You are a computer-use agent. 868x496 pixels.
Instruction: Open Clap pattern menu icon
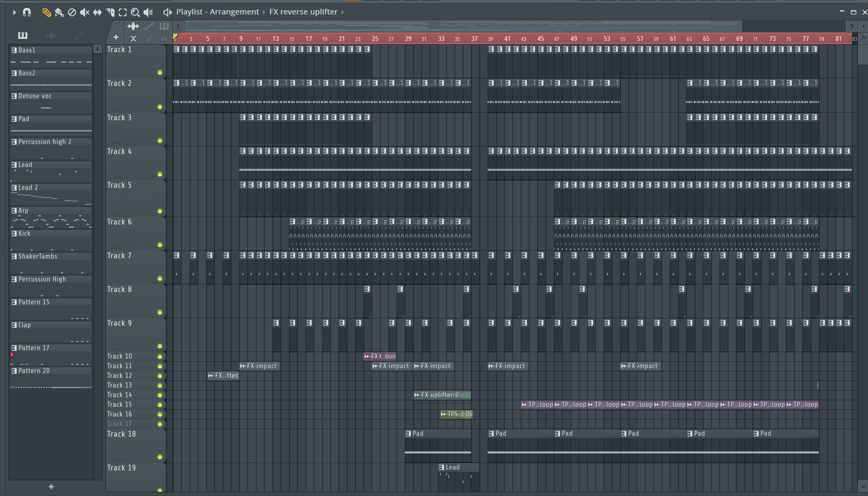(14, 325)
